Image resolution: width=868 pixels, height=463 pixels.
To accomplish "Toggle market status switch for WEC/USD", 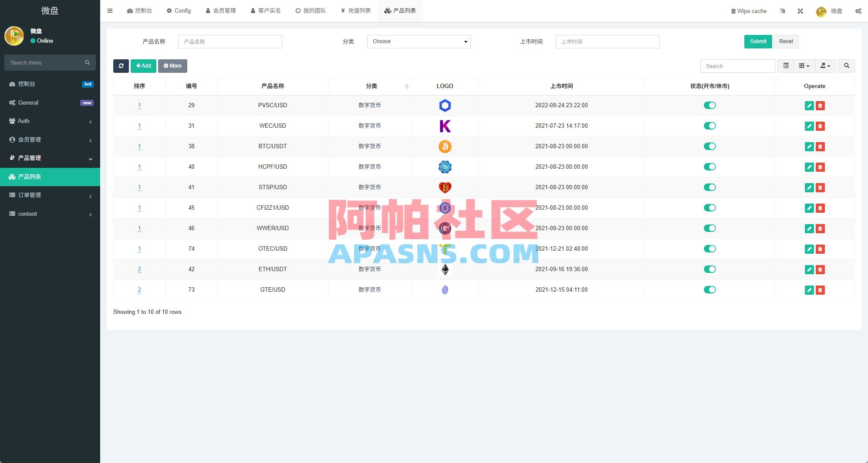I will [710, 126].
